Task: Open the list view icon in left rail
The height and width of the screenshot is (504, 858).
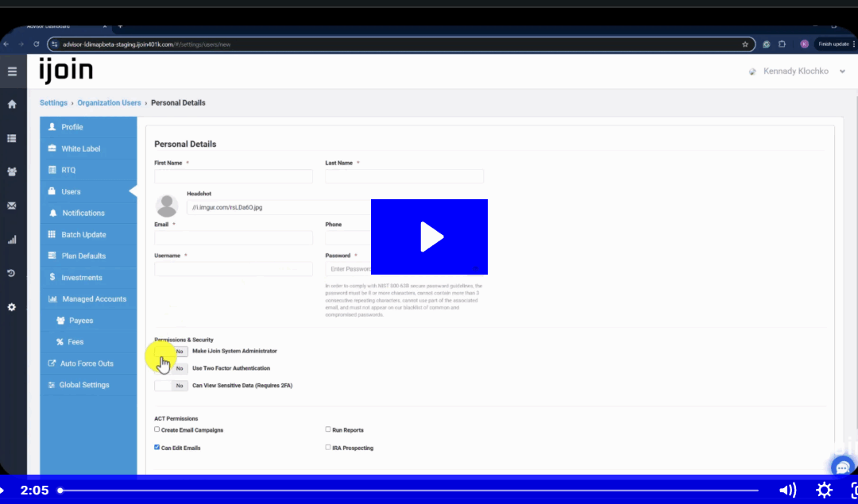Action: (x=11, y=138)
